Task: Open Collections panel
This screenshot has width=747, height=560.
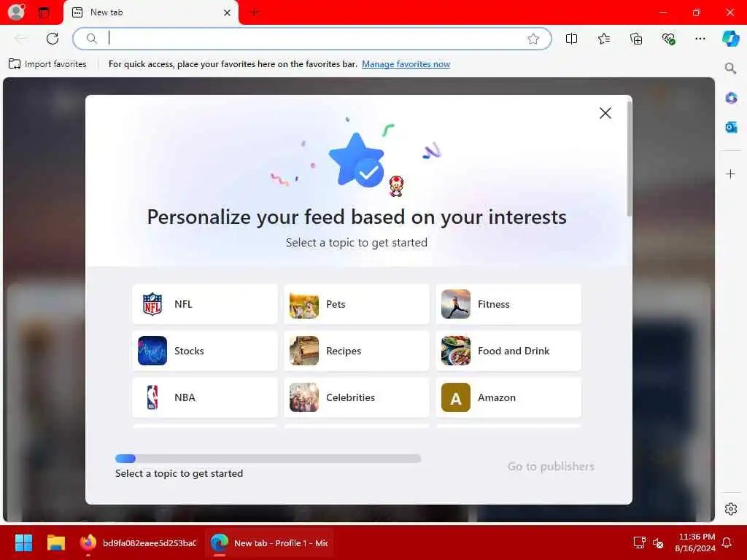Action: tap(636, 39)
